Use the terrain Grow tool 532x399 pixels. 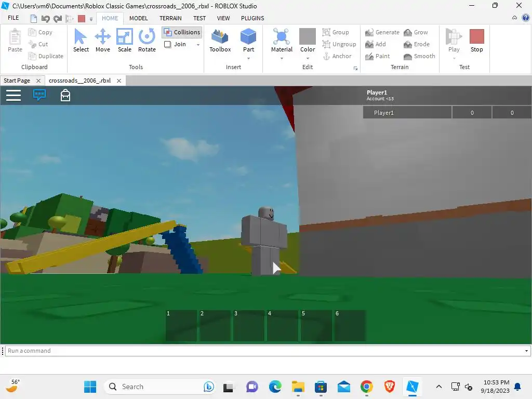pos(416,32)
